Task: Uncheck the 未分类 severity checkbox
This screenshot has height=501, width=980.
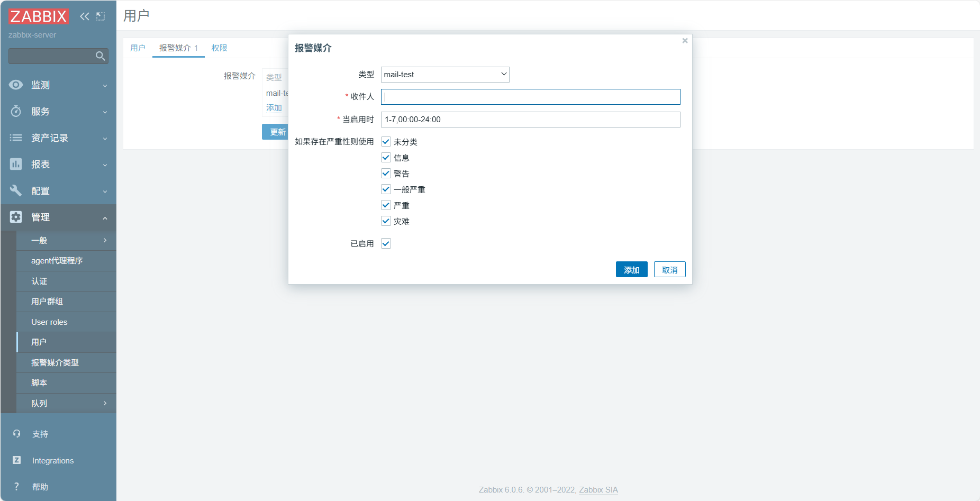Action: [386, 142]
